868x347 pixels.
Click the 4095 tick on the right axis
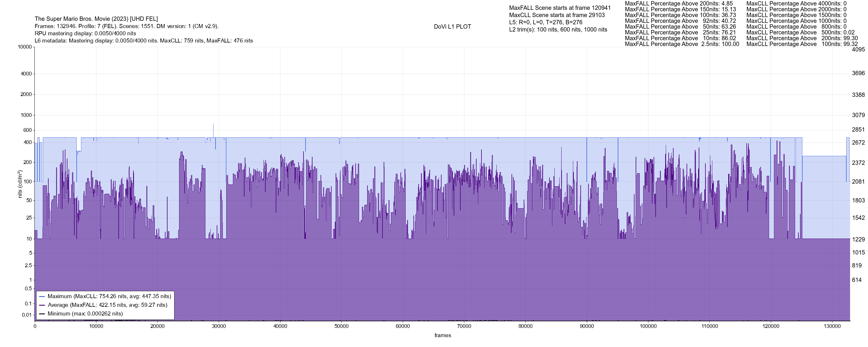click(858, 49)
